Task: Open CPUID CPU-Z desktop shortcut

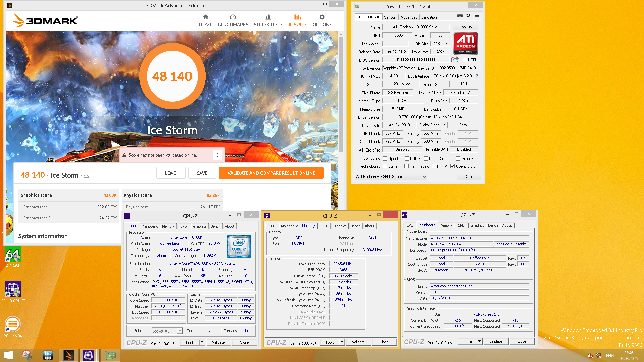Action: point(12,292)
